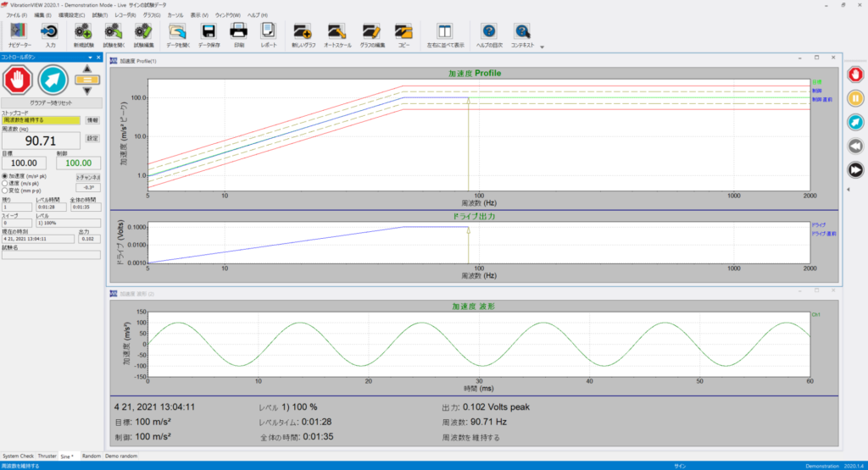This screenshot has width=868, height=470.
Task: Switch to the Demo random tab
Action: tap(121, 456)
